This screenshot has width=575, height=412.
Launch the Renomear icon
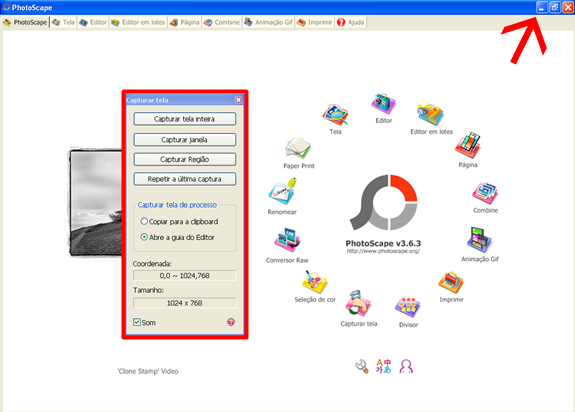282,191
